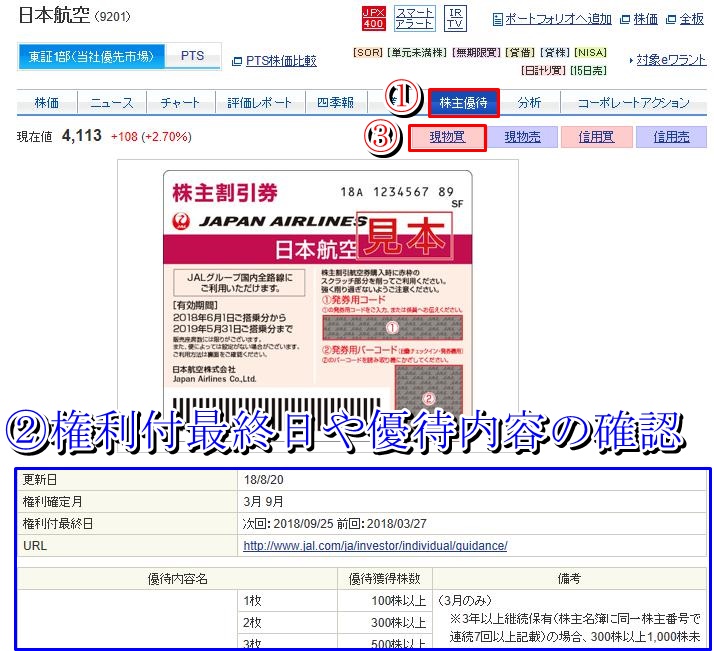Open the ニュース tab
The image size is (714, 651).
[x=112, y=102]
